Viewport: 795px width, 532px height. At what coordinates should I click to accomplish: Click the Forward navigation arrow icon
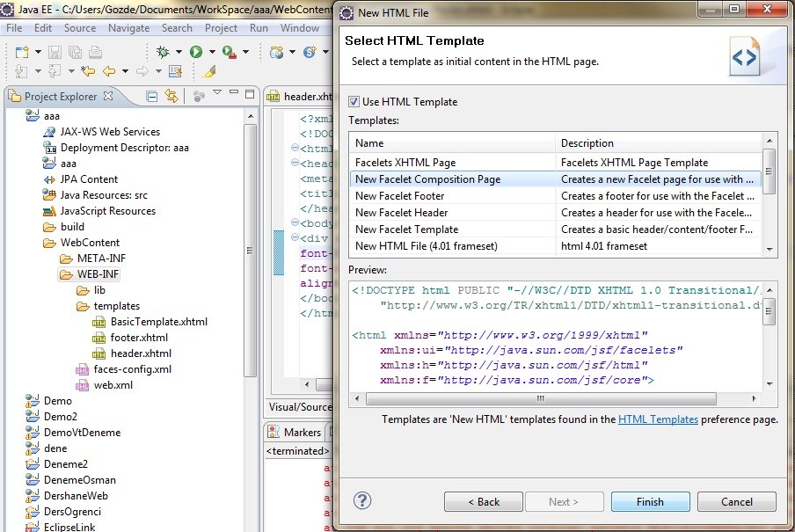click(x=142, y=71)
